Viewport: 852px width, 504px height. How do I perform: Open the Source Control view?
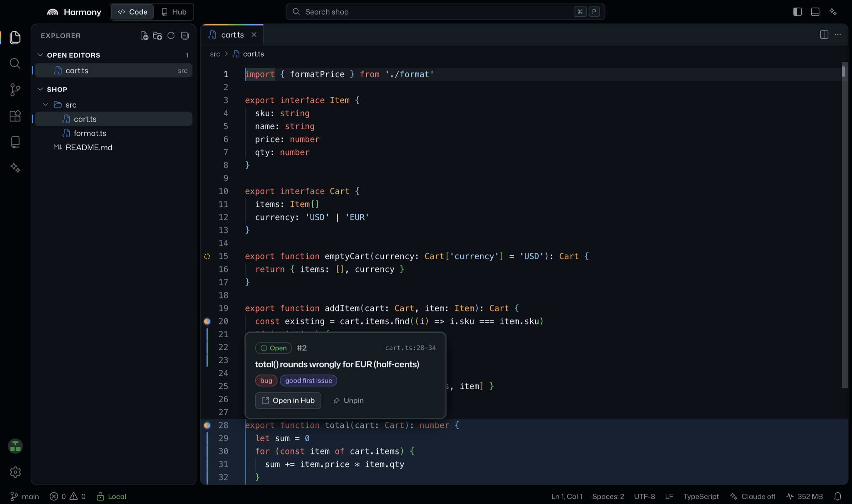point(15,90)
